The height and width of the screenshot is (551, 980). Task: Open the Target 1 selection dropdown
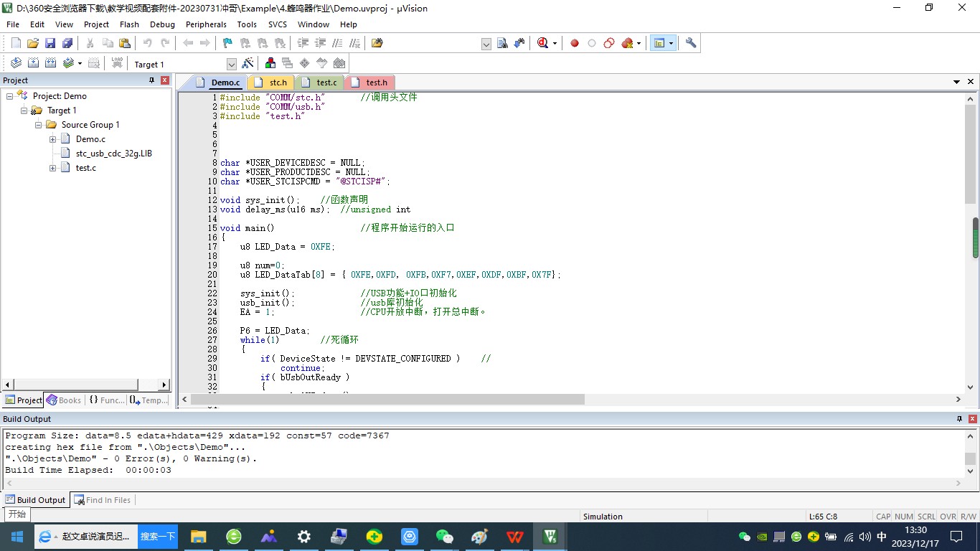[231, 64]
